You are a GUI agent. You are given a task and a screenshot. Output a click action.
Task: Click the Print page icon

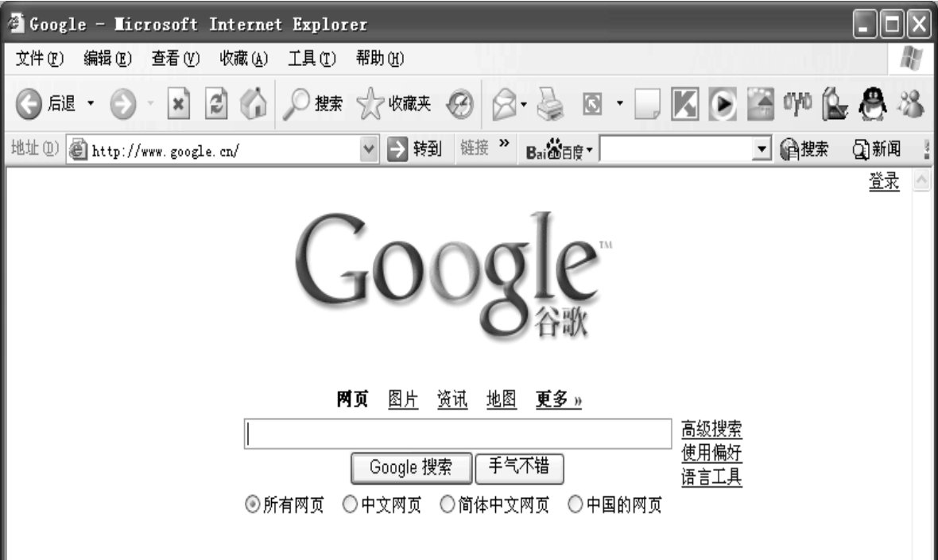click(550, 104)
